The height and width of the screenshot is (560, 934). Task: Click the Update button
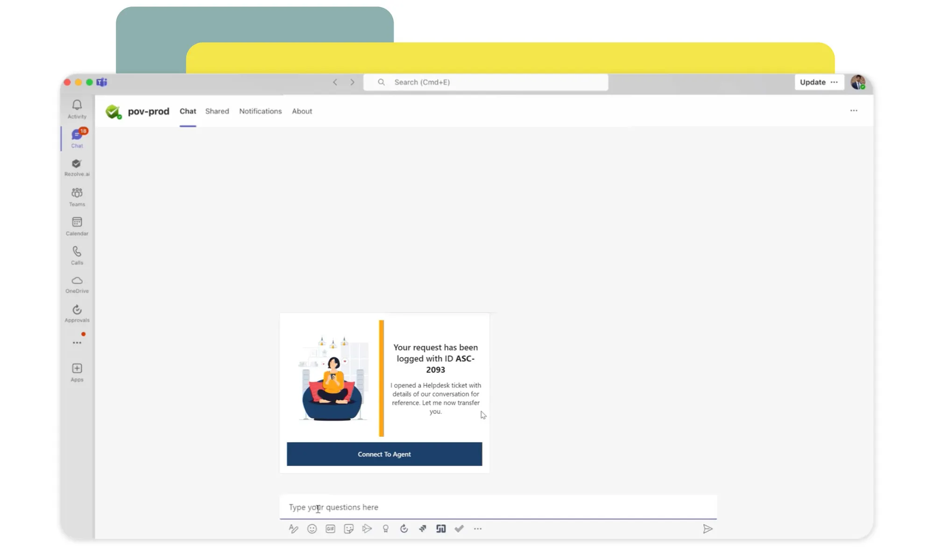[812, 82]
